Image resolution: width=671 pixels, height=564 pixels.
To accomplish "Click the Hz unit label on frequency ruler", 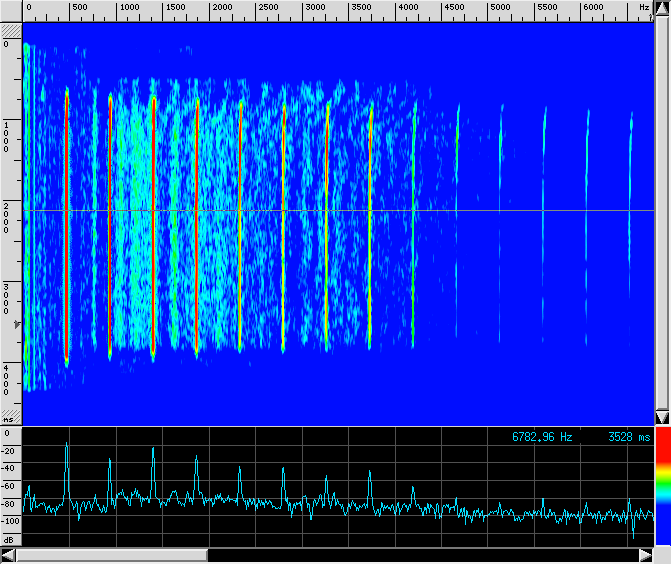I will (x=644, y=8).
